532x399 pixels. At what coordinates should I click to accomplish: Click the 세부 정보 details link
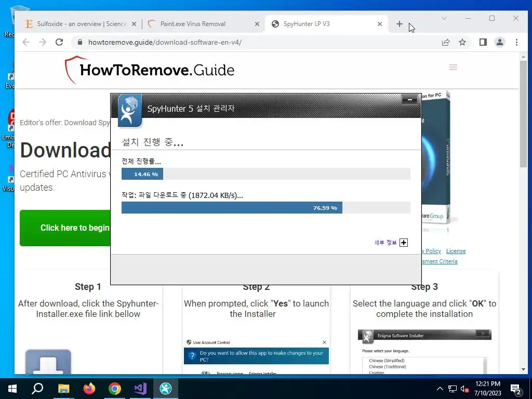click(385, 243)
